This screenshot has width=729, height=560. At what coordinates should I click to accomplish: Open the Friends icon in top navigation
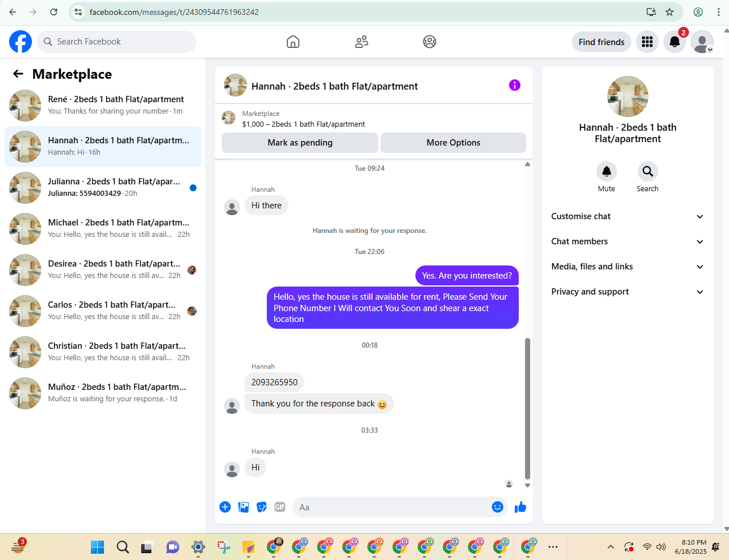[x=362, y=42]
